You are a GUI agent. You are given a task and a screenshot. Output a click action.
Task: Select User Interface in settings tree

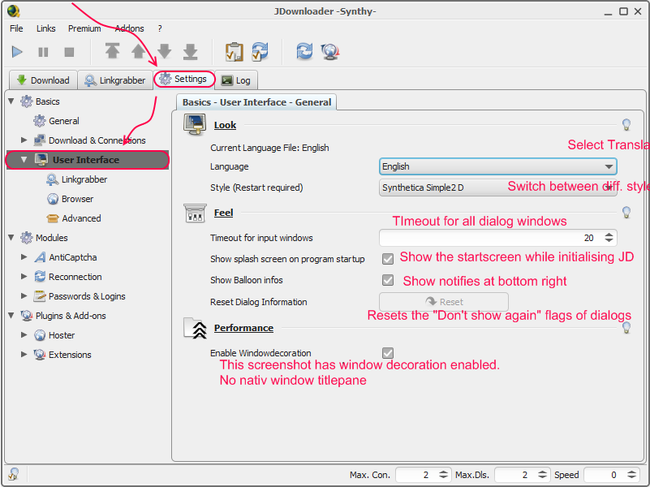pyautogui.click(x=87, y=160)
